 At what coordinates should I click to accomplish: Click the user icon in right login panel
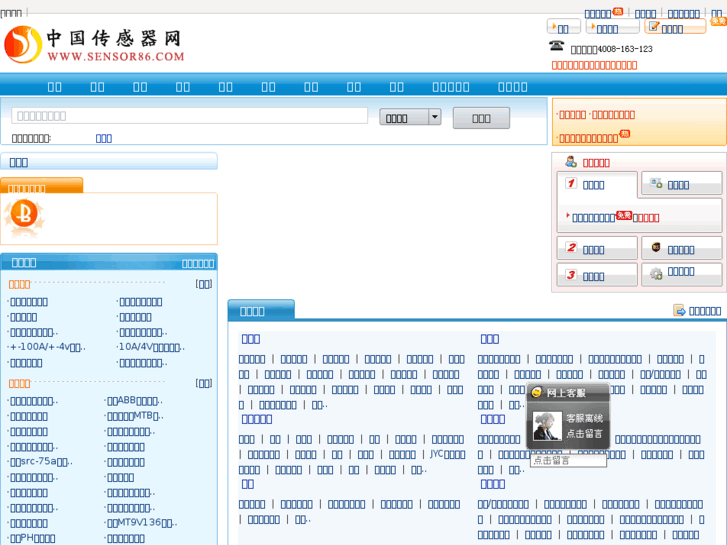coord(571,162)
